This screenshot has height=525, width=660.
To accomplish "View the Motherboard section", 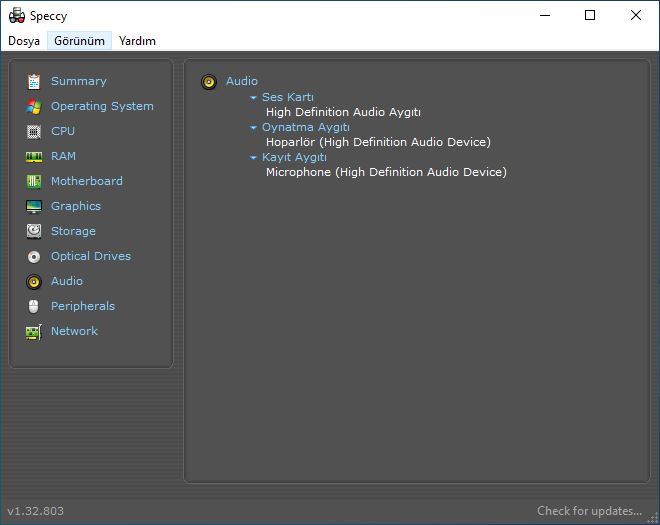I will tap(87, 181).
